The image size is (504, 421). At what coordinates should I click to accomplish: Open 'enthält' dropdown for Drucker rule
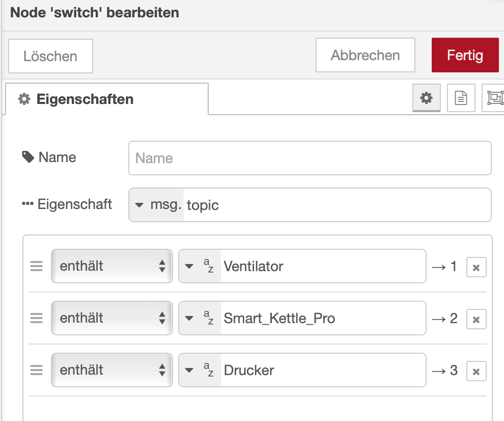(x=112, y=370)
